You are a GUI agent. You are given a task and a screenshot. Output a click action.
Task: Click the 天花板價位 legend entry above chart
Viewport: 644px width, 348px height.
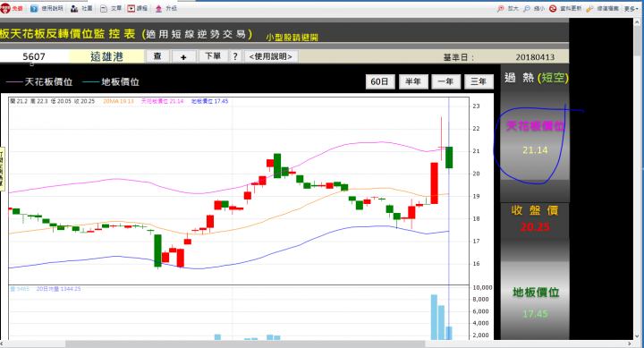point(39,82)
